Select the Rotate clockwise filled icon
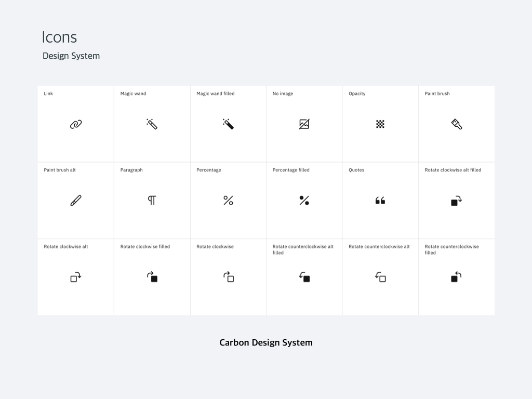 click(x=152, y=277)
